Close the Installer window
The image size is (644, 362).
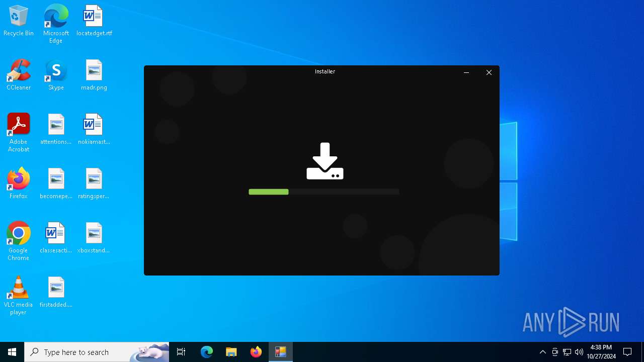489,72
